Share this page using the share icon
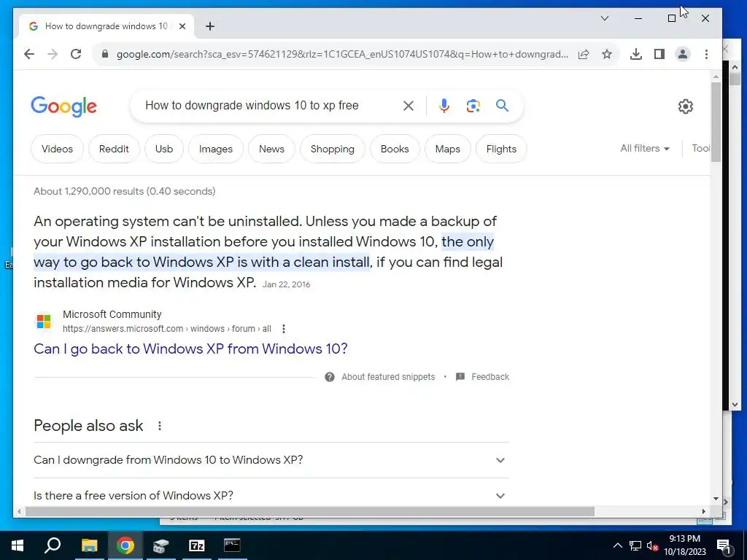Viewport: 747px width, 560px height. (x=584, y=54)
